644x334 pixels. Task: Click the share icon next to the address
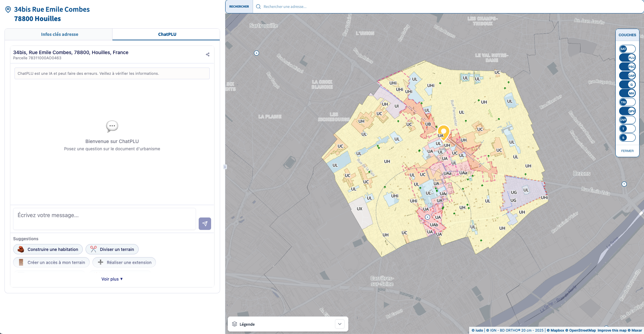click(x=208, y=54)
